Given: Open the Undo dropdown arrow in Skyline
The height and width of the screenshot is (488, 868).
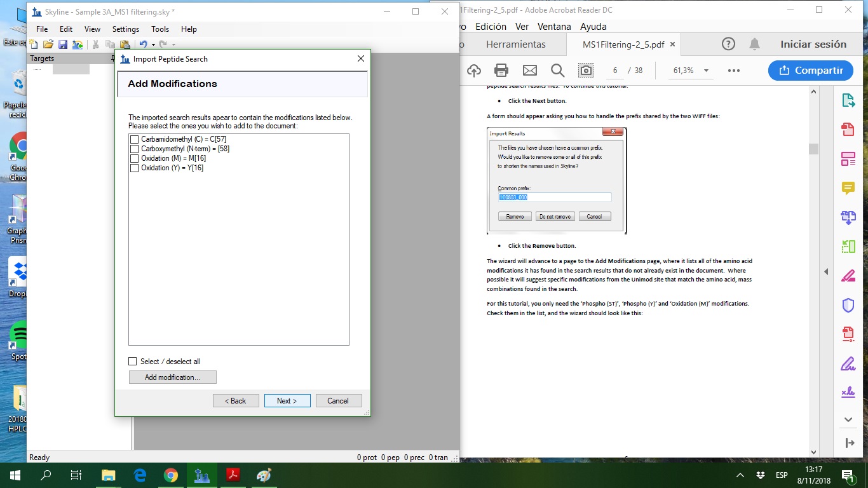Looking at the screenshot, I should (153, 44).
